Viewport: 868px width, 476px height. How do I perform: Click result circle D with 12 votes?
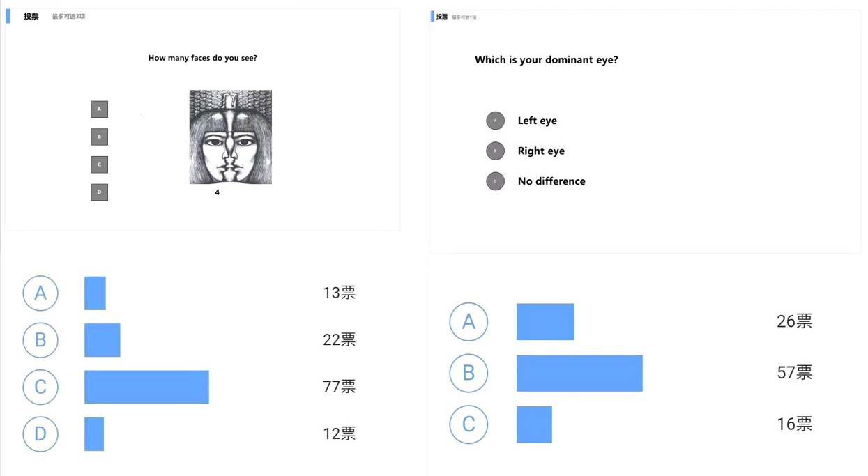(40, 433)
